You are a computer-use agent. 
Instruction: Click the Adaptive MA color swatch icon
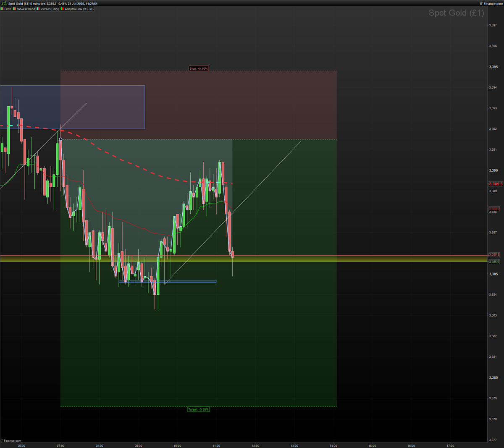(x=62, y=9)
